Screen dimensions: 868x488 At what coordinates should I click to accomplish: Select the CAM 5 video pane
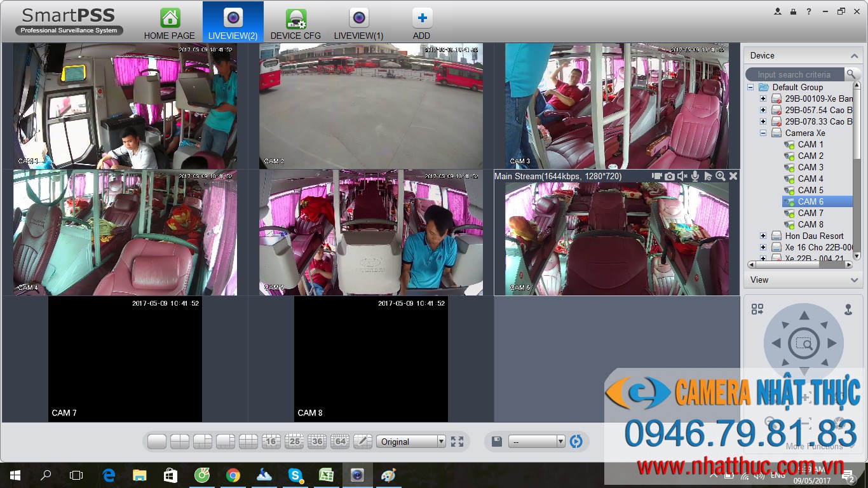pyautogui.click(x=371, y=233)
